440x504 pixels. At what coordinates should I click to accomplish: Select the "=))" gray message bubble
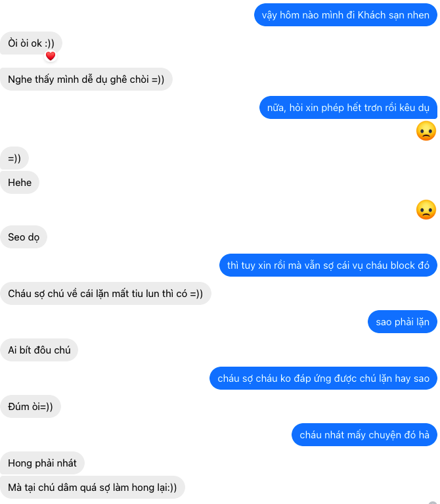(14, 158)
